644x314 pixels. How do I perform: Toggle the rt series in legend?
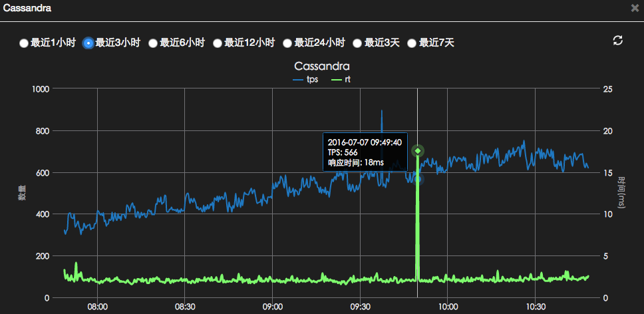click(341, 79)
